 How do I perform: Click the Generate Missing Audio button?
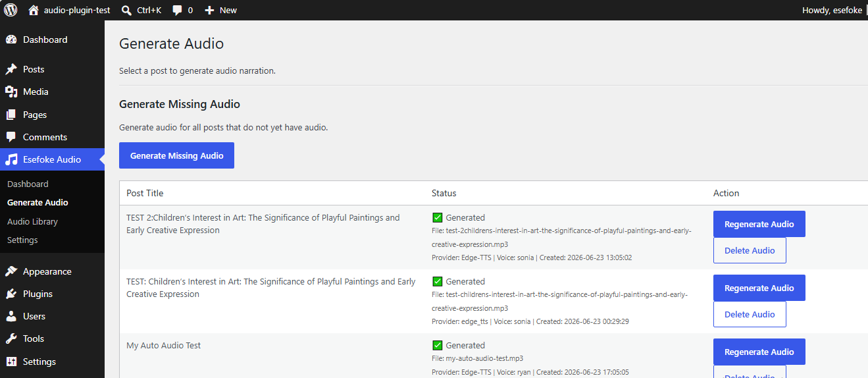click(x=176, y=155)
